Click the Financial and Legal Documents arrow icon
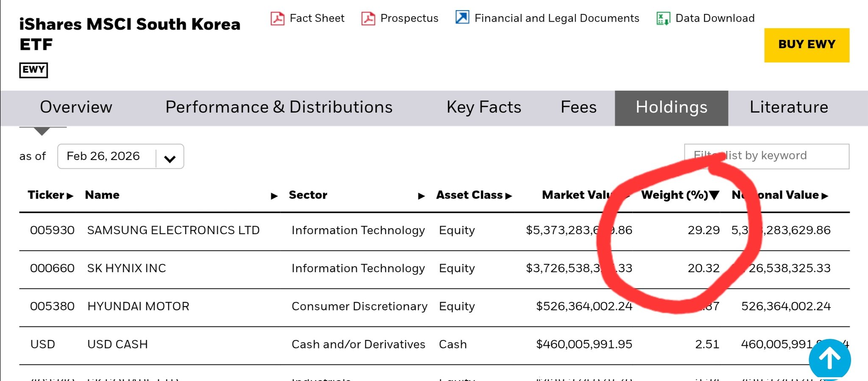868x381 pixels. 462,17
